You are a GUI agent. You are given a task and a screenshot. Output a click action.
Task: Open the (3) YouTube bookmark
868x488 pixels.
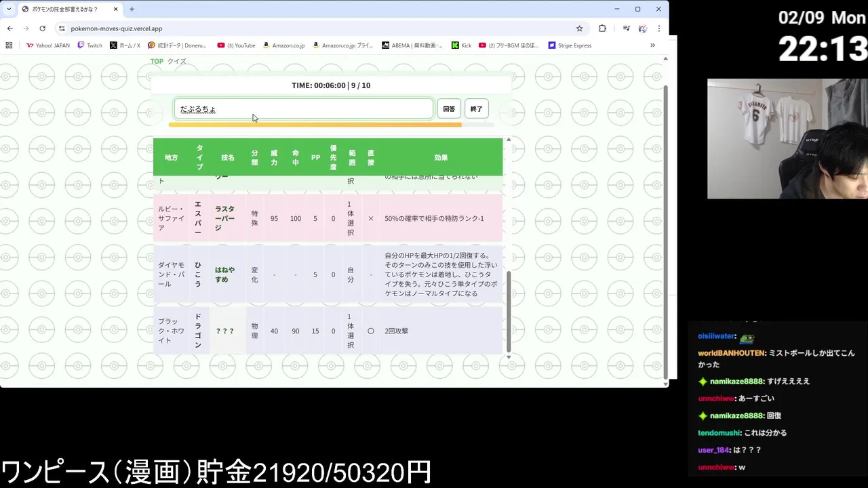click(236, 45)
